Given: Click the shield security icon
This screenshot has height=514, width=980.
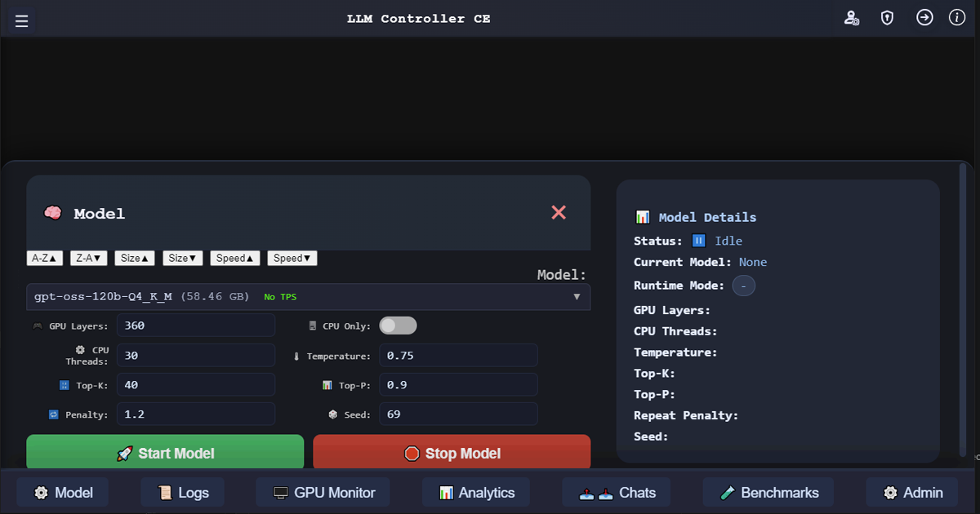Looking at the screenshot, I should (888, 18).
